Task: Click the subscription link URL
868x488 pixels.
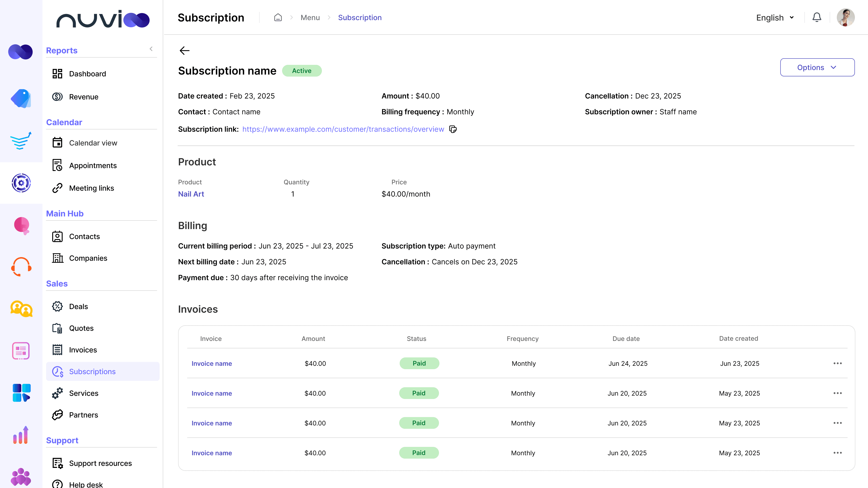Action: 343,129
